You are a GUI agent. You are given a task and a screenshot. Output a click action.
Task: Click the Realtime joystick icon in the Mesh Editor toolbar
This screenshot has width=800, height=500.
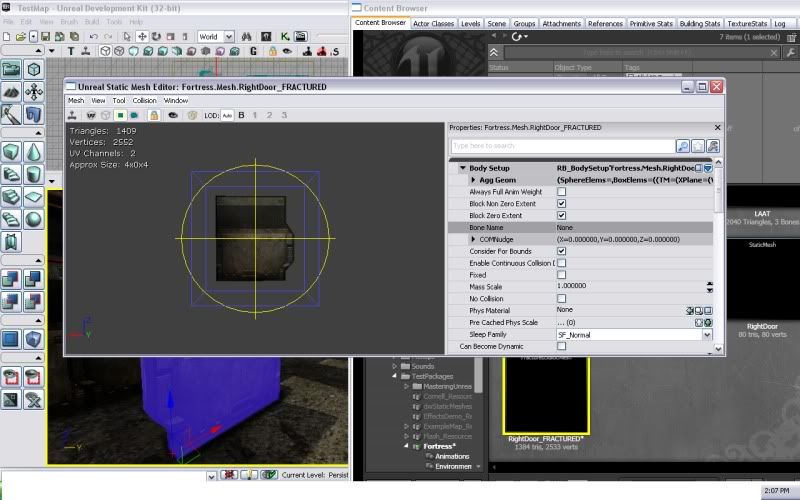pos(72,115)
